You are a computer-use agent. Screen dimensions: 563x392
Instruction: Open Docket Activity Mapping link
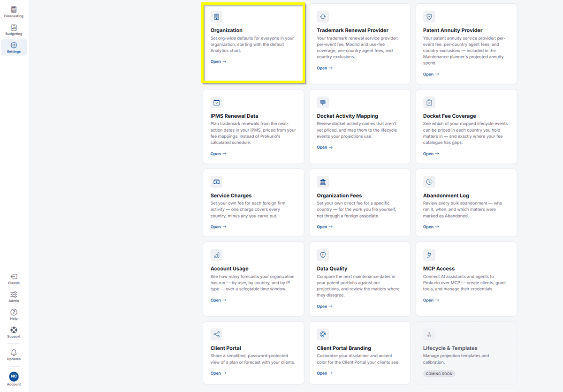coord(325,147)
